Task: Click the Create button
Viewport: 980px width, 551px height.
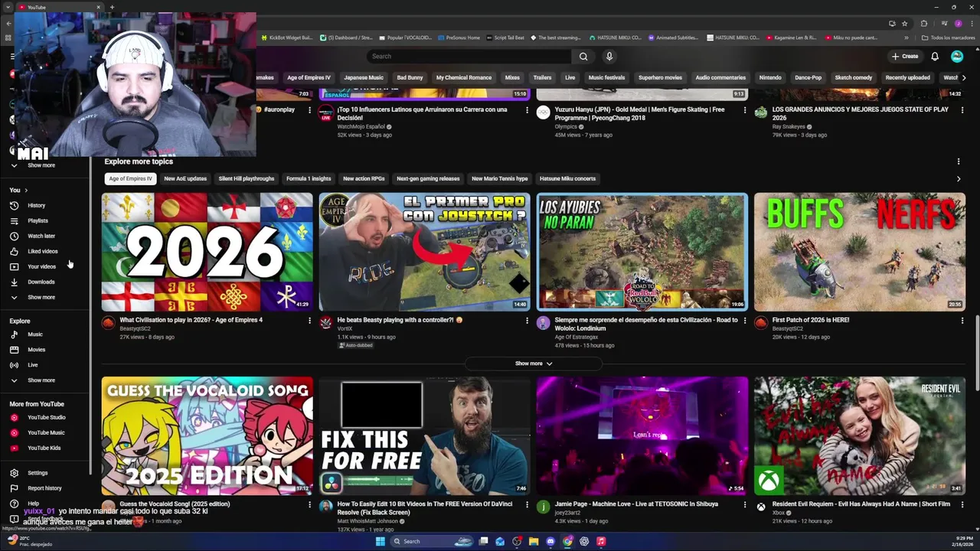Action: (904, 56)
